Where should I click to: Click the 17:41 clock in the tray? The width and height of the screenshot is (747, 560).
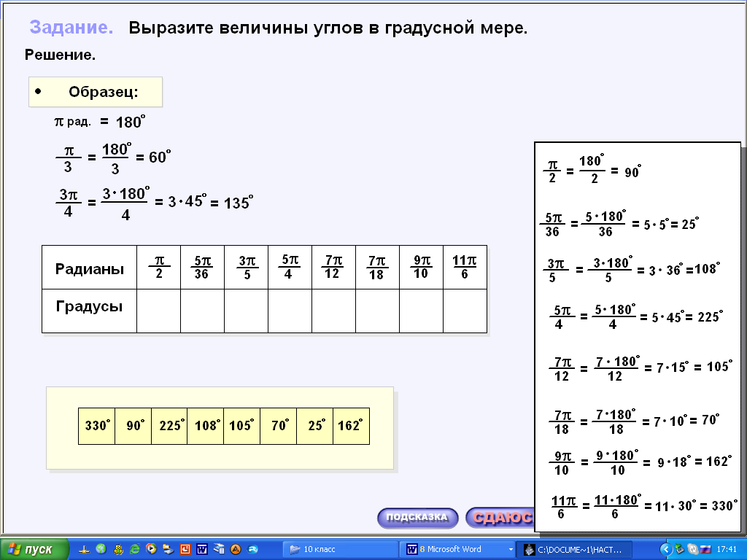click(x=727, y=550)
